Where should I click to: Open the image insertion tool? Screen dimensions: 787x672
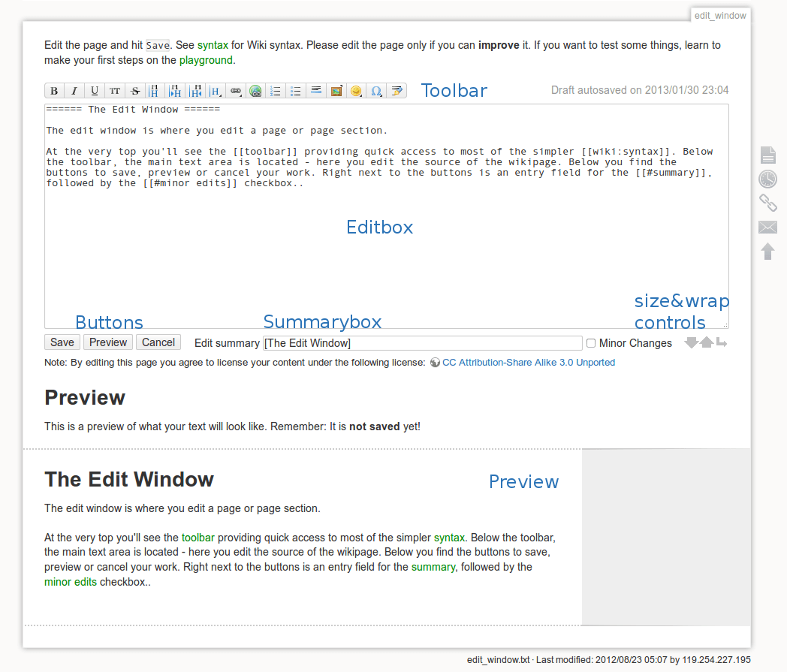click(336, 90)
